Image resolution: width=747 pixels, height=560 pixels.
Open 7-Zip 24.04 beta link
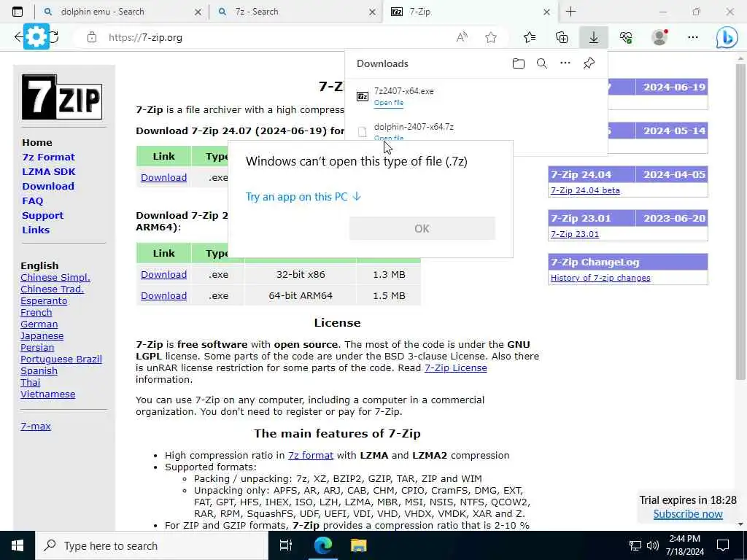pos(585,190)
